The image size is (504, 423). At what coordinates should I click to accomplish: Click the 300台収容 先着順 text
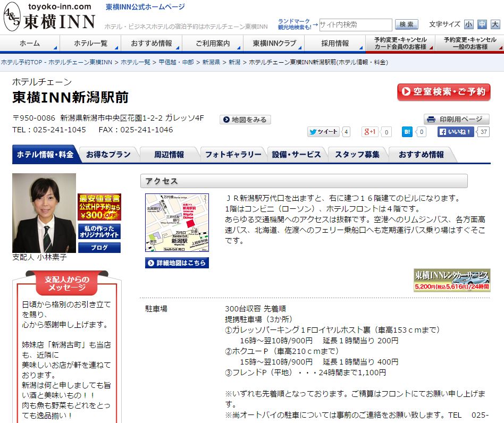[x=256, y=309]
